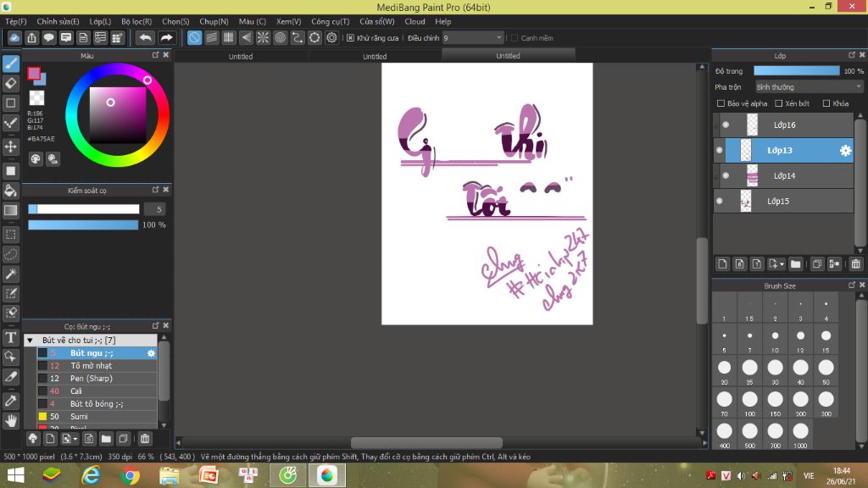Click the export share icon in toolbar
The height and width of the screenshot is (488, 868).
point(31,37)
